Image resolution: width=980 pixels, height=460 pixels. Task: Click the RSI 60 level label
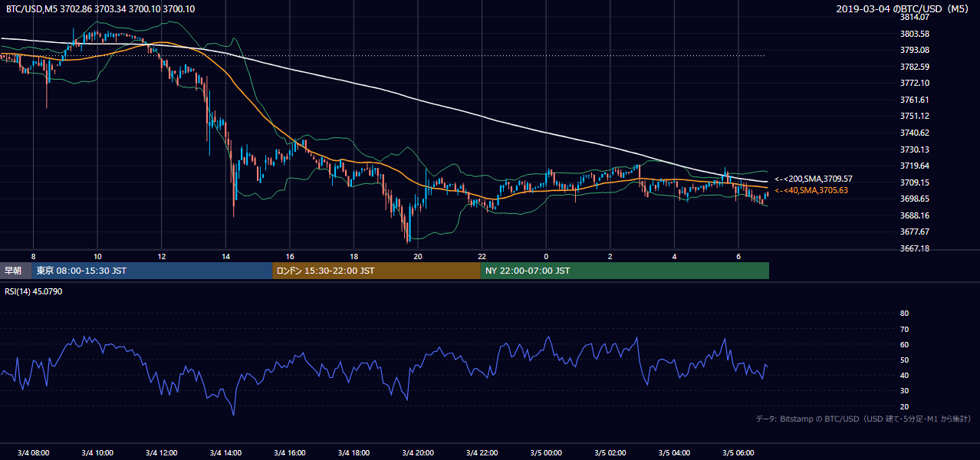pyautogui.click(x=904, y=344)
